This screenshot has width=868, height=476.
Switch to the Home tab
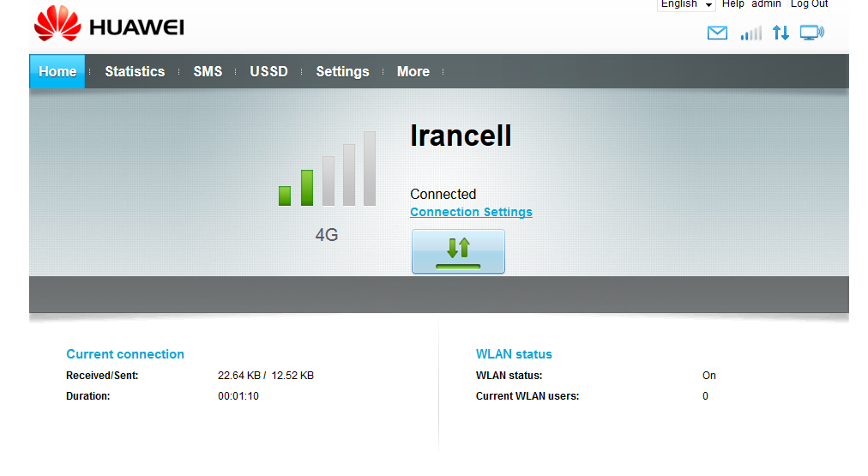tap(57, 72)
